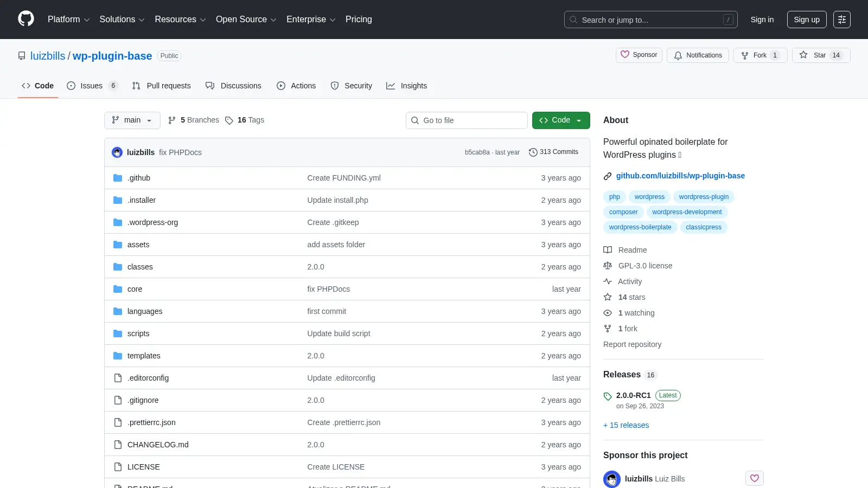868x488 pixels.
Task: Open the scripts folder name
Action: tap(138, 333)
